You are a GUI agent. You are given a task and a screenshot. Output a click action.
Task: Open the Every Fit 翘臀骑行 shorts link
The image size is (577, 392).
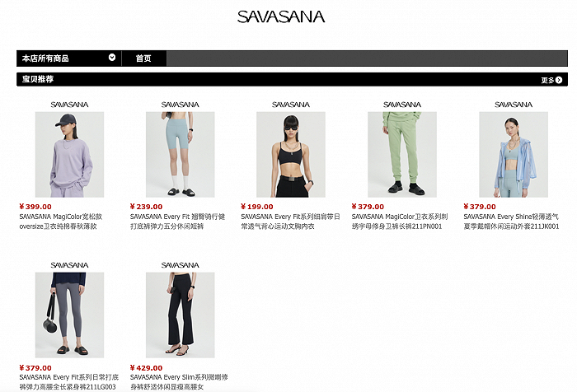tap(177, 222)
